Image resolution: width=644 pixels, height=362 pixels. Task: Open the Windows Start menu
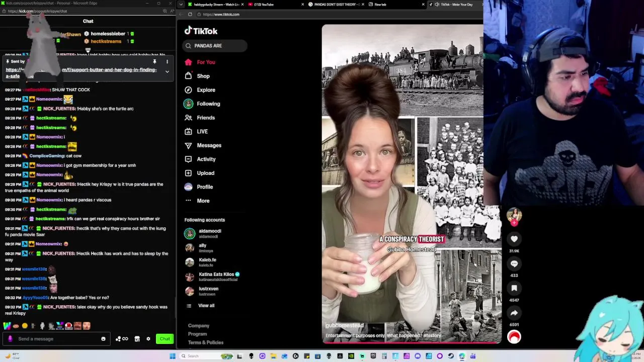pyautogui.click(x=173, y=356)
